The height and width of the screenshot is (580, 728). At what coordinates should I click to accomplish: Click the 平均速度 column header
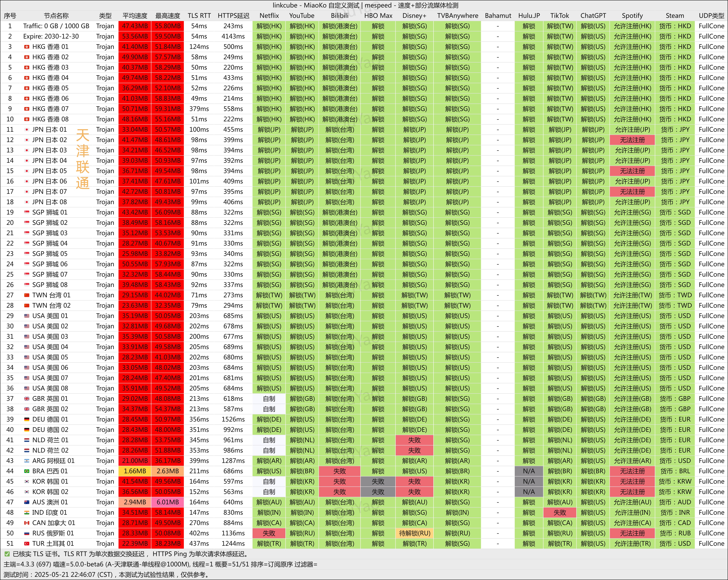tap(135, 16)
